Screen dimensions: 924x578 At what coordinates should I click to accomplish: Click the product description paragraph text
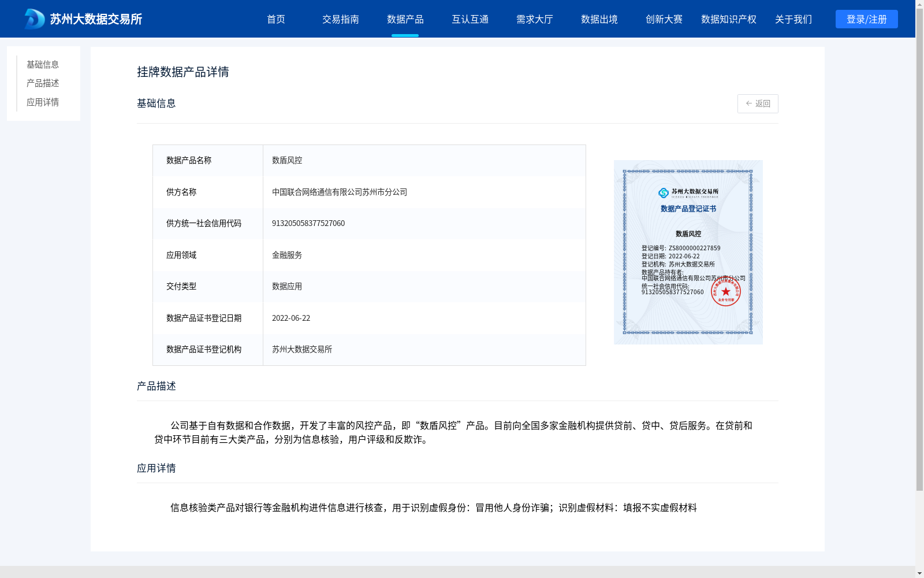(453, 432)
